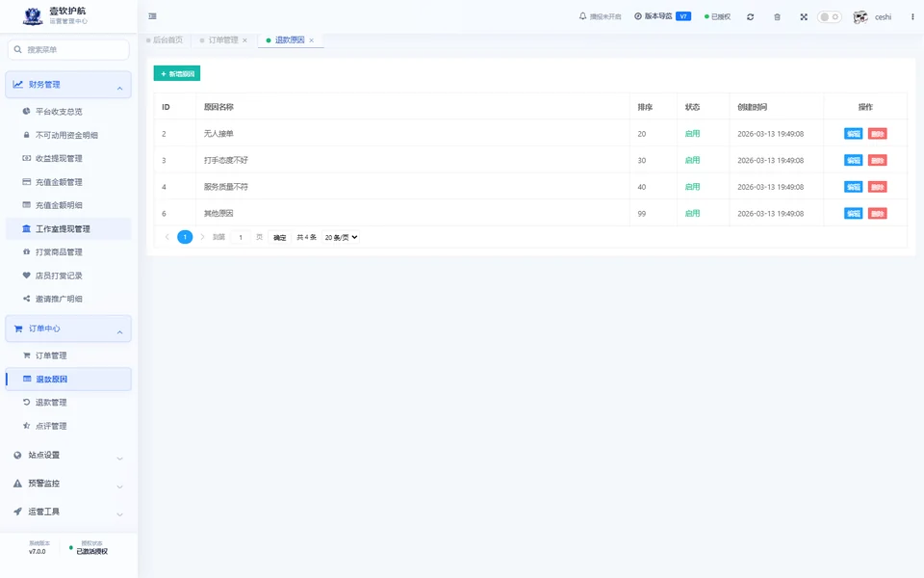Switch to the 订单管理 tab

point(223,40)
